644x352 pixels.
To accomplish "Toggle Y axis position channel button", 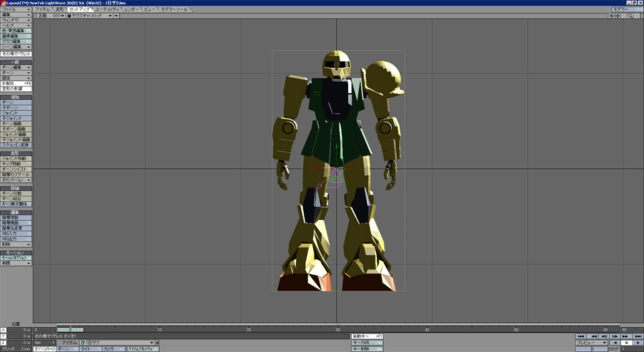I will click(3, 336).
